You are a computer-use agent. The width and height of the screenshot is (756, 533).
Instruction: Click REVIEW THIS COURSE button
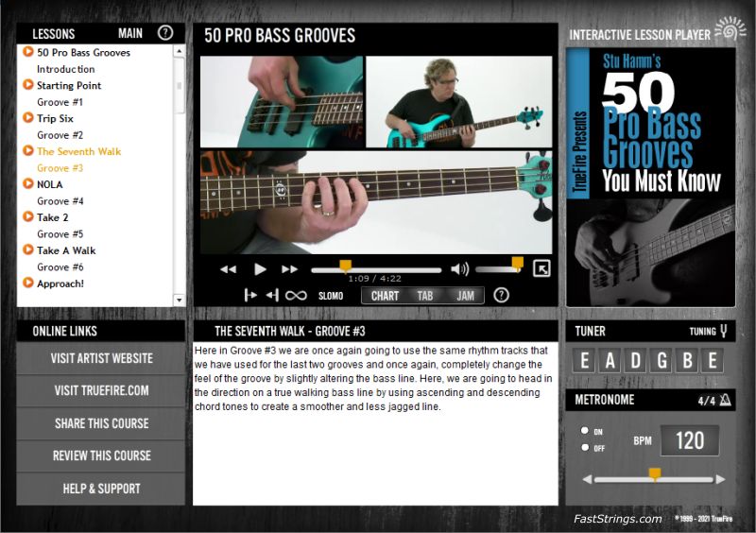coord(101,456)
